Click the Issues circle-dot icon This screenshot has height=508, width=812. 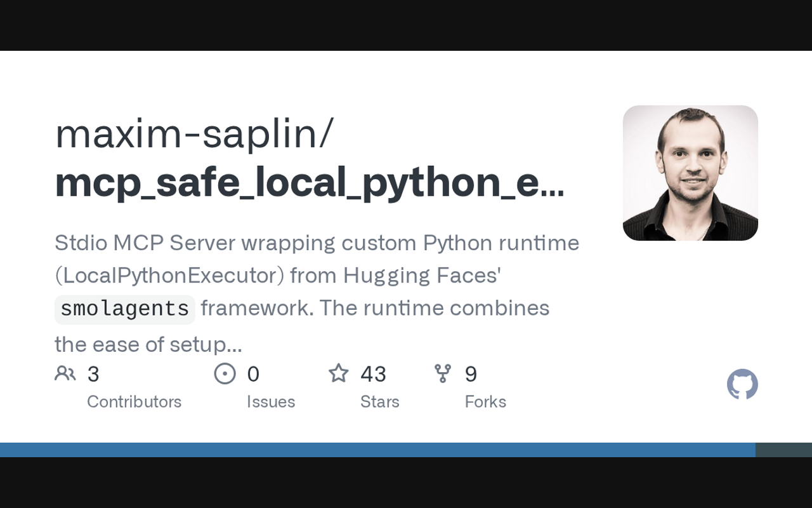[x=225, y=373]
